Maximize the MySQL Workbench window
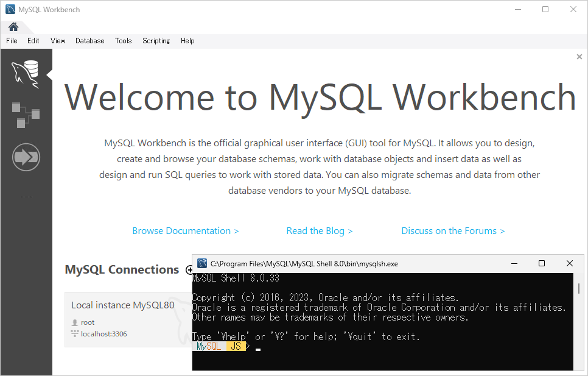The height and width of the screenshot is (376, 588). (545, 9)
